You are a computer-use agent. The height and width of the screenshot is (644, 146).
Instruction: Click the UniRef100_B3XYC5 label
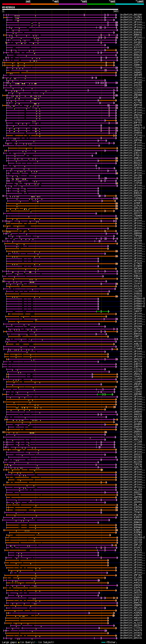coord(131,47)
